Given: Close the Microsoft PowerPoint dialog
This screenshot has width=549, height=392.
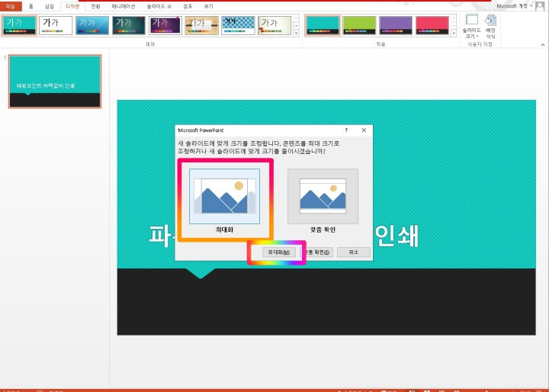Looking at the screenshot, I should click(364, 130).
